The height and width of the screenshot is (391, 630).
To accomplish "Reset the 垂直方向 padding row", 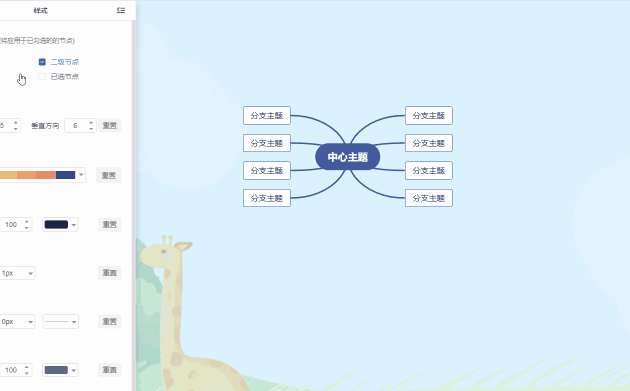I will (x=110, y=125).
